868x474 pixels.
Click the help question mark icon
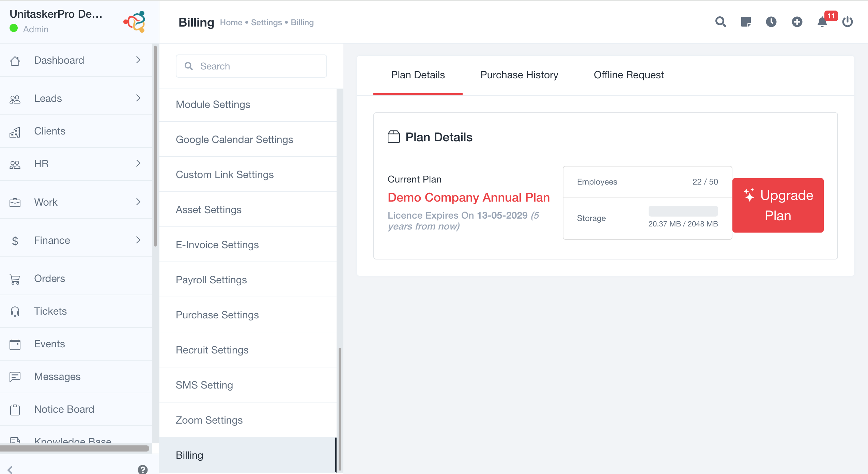pyautogui.click(x=143, y=469)
